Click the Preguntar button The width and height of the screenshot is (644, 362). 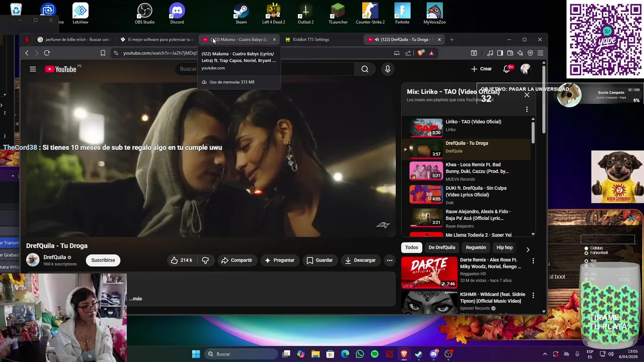tap(279, 260)
